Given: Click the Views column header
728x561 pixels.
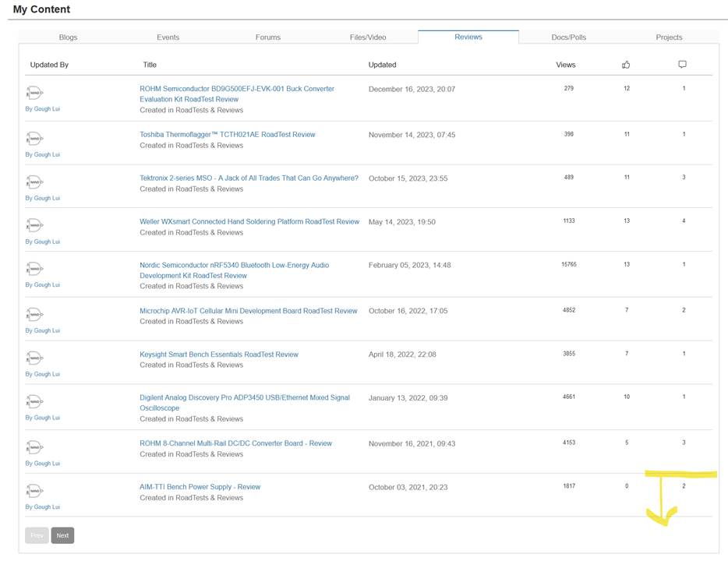Looking at the screenshot, I should click(566, 65).
